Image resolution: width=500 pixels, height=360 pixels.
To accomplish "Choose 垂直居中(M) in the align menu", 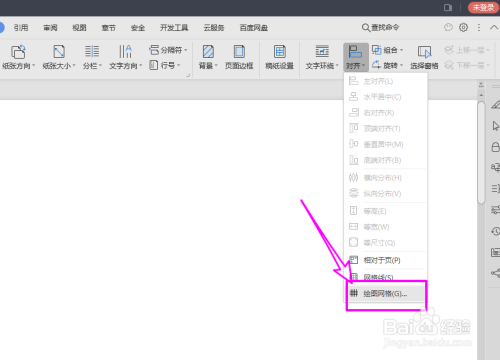I will coord(385,144).
